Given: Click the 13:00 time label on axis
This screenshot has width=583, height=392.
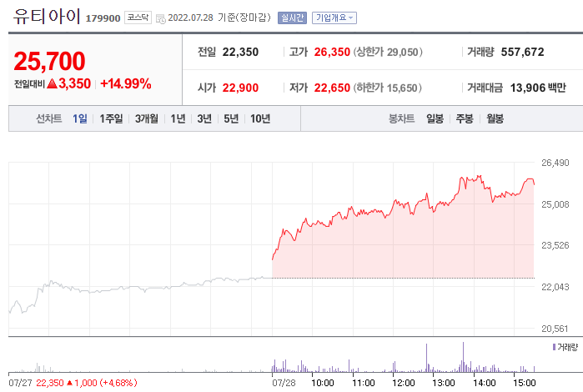Looking at the screenshot, I should tap(444, 383).
